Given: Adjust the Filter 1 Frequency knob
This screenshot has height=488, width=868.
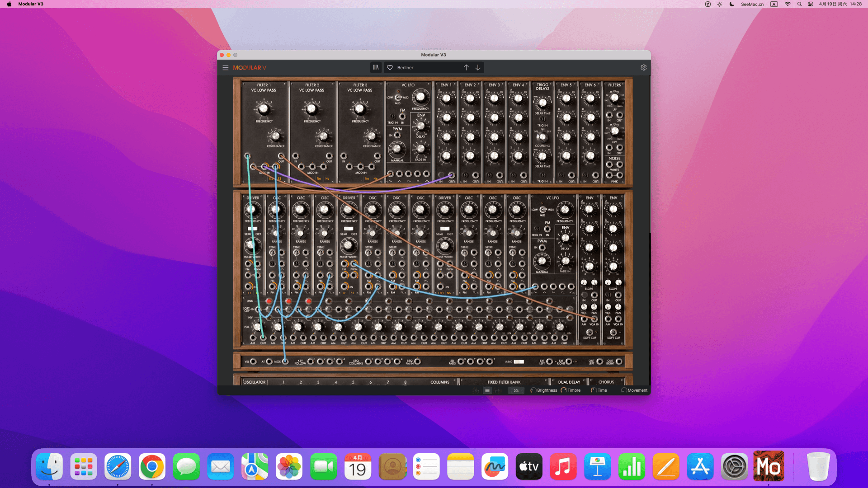Looking at the screenshot, I should coord(264,108).
